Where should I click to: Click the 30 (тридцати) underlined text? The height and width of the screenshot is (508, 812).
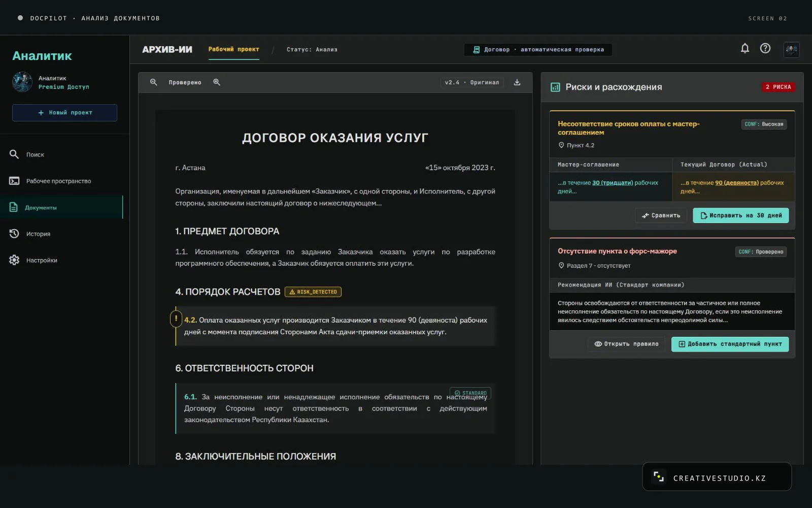click(x=613, y=183)
